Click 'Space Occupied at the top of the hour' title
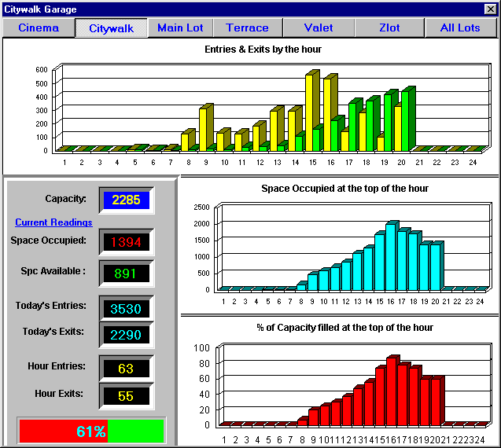The width and height of the screenshot is (501, 448). point(344,189)
